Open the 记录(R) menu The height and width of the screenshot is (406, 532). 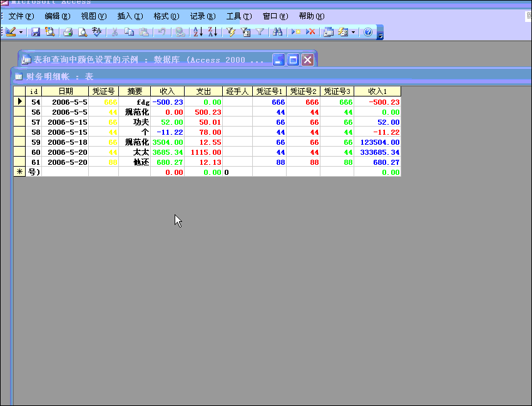click(203, 16)
